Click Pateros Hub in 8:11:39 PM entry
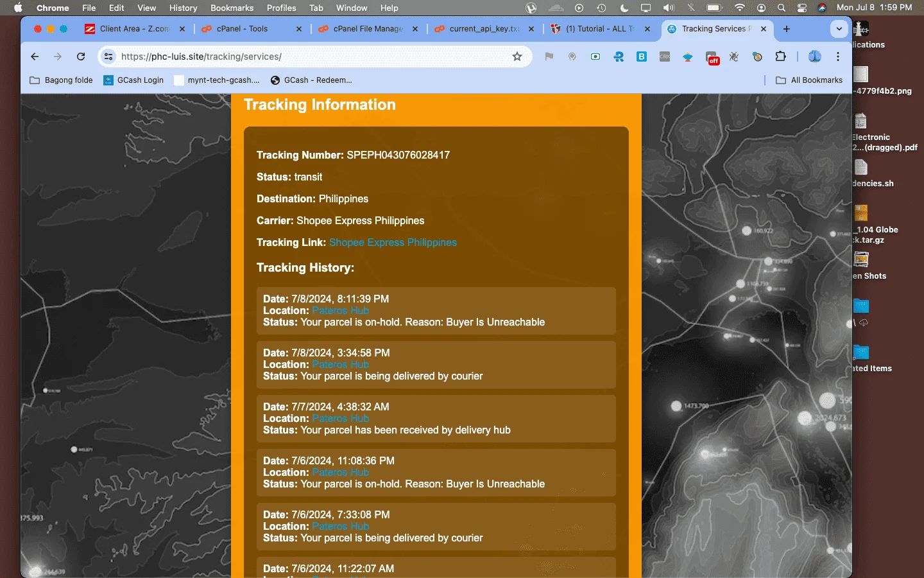This screenshot has width=924, height=578. (340, 310)
